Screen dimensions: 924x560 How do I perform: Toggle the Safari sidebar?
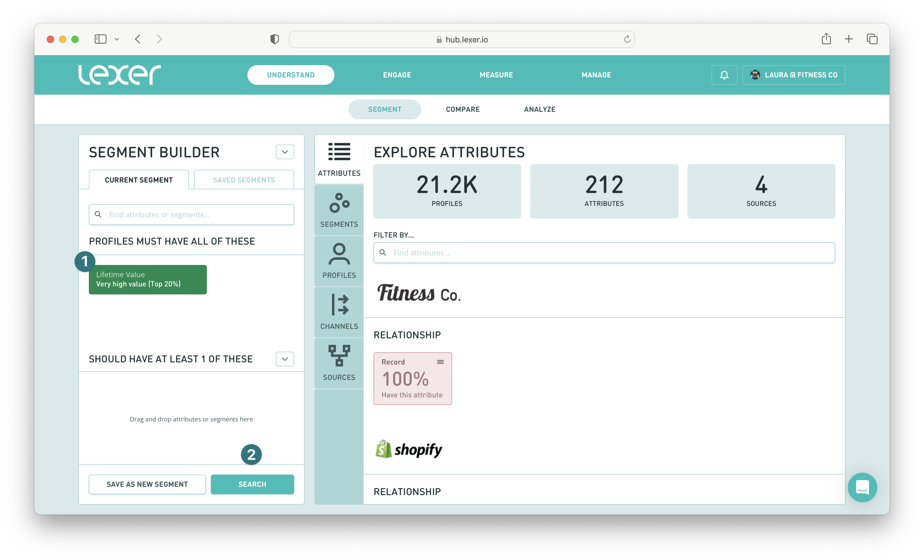[x=101, y=39]
